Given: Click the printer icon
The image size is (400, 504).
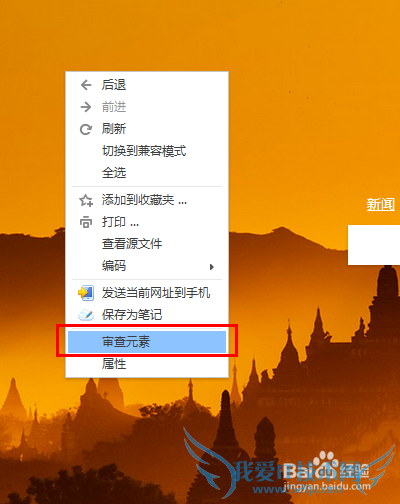Looking at the screenshot, I should pos(86,222).
